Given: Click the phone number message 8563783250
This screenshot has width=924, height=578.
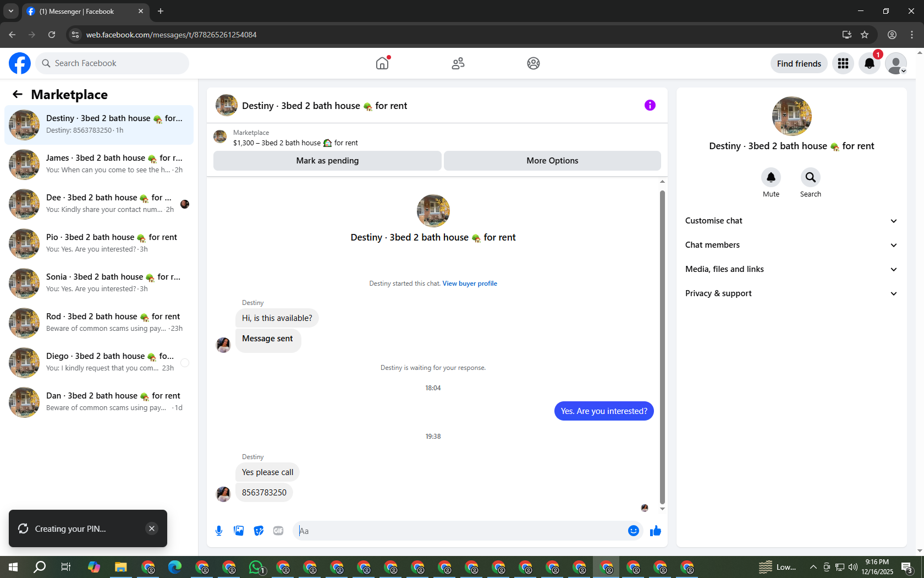Looking at the screenshot, I should (x=264, y=493).
